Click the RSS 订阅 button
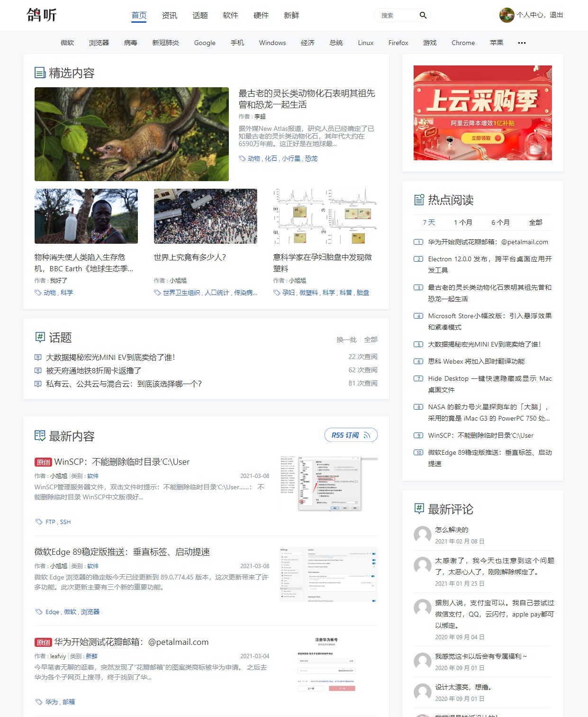588x717 pixels. 351,435
